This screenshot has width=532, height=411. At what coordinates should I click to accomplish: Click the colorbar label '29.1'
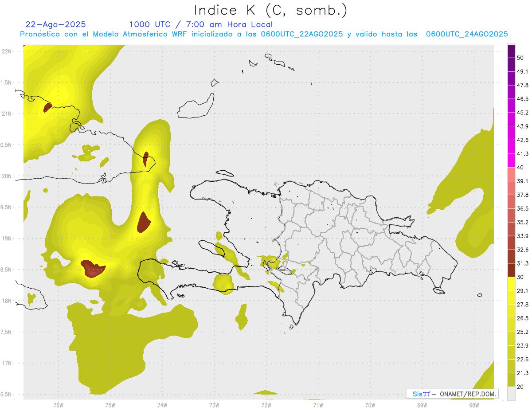[523, 290]
